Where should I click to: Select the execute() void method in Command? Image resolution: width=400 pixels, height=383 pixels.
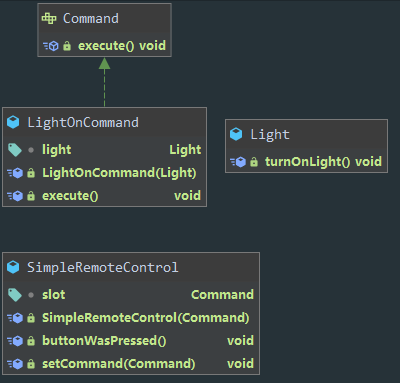[122, 46]
